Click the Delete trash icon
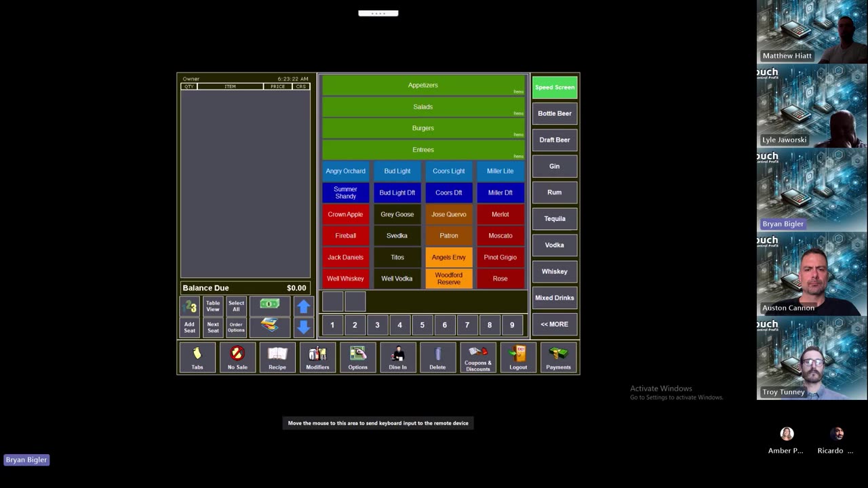Image resolution: width=868 pixels, height=488 pixels. click(438, 357)
